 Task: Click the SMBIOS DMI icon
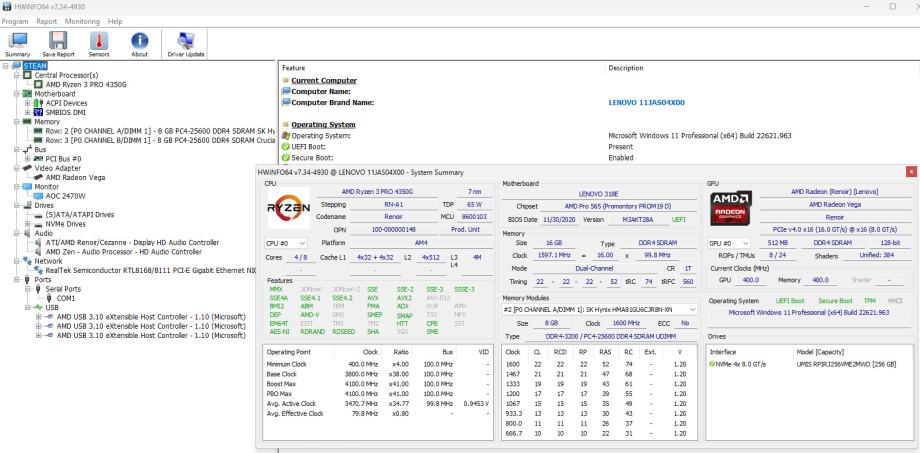click(39, 112)
